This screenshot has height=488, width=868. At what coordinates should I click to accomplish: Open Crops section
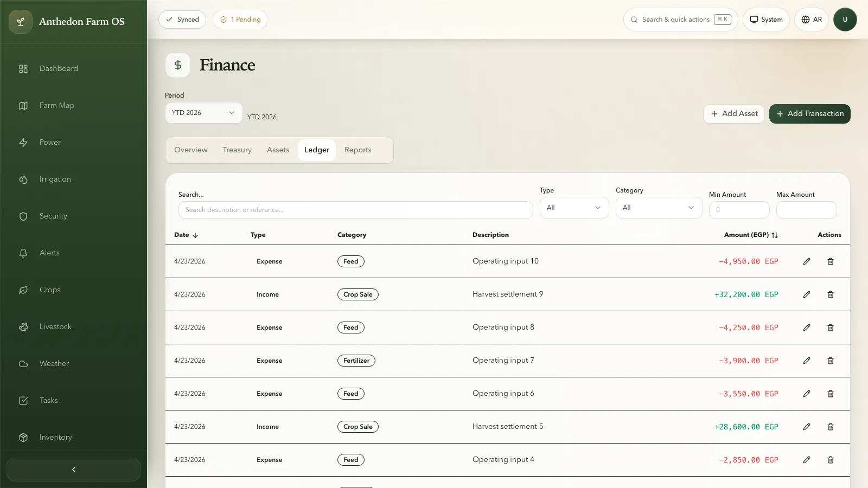(73, 290)
